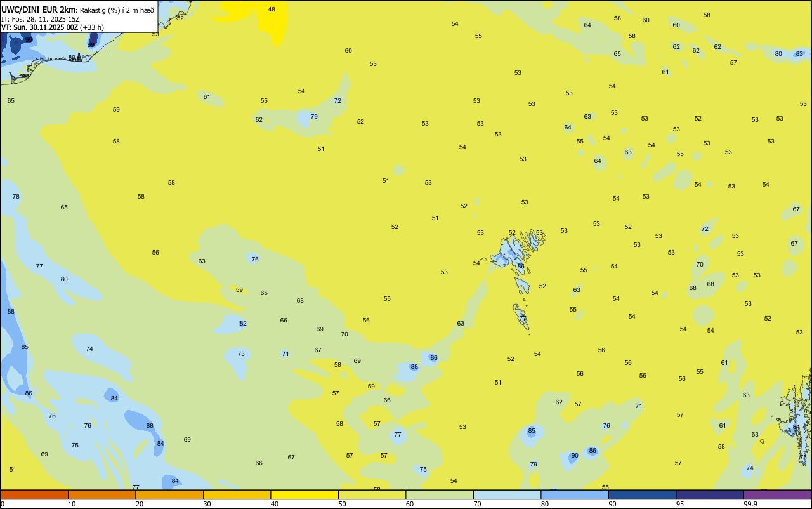Choose the 90–95 dark blue legend swatch
Screen dimensions: 812x509
coord(642,494)
